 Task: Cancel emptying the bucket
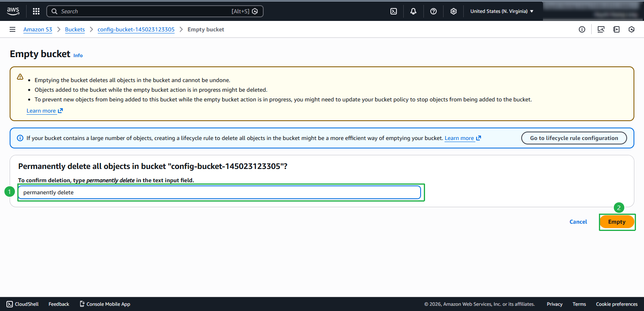pos(578,222)
